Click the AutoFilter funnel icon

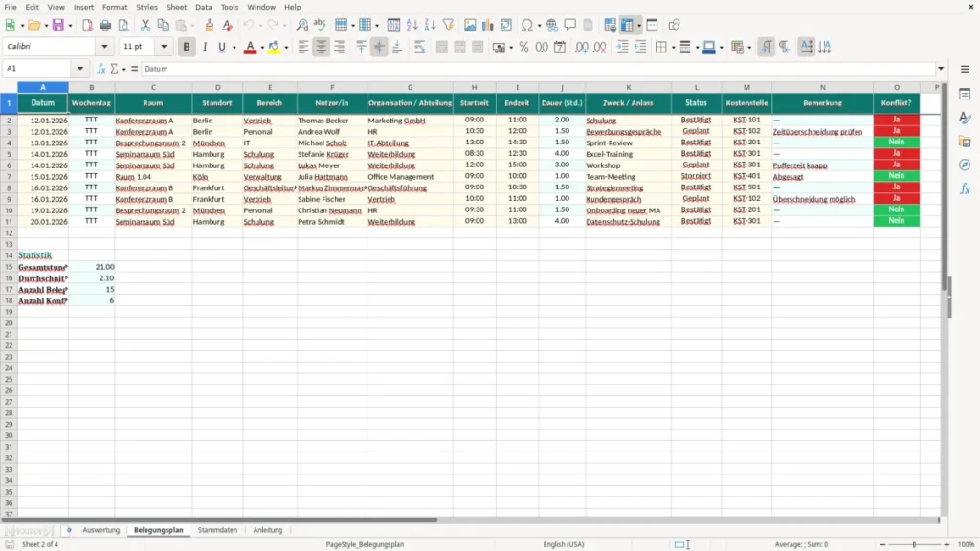click(448, 25)
